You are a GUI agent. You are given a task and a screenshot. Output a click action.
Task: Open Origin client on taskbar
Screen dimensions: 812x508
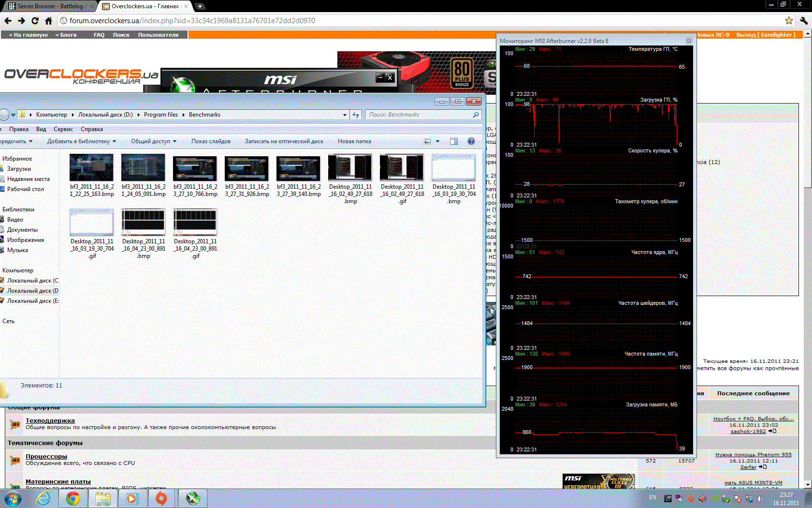(161, 498)
